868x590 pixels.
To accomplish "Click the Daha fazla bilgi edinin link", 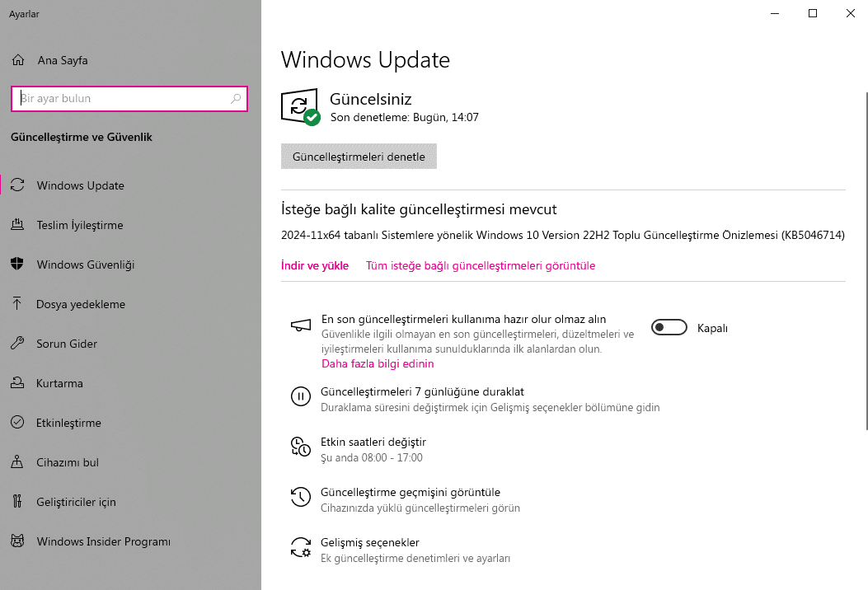I will 378,363.
